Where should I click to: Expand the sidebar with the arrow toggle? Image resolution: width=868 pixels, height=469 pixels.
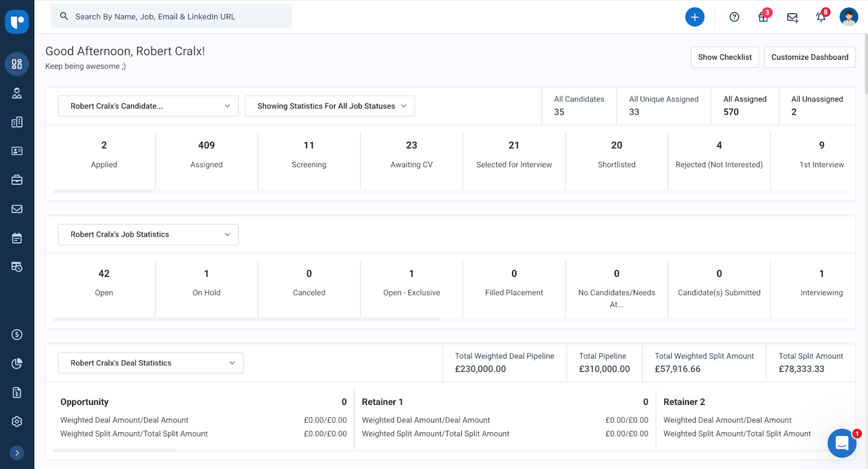click(x=17, y=453)
